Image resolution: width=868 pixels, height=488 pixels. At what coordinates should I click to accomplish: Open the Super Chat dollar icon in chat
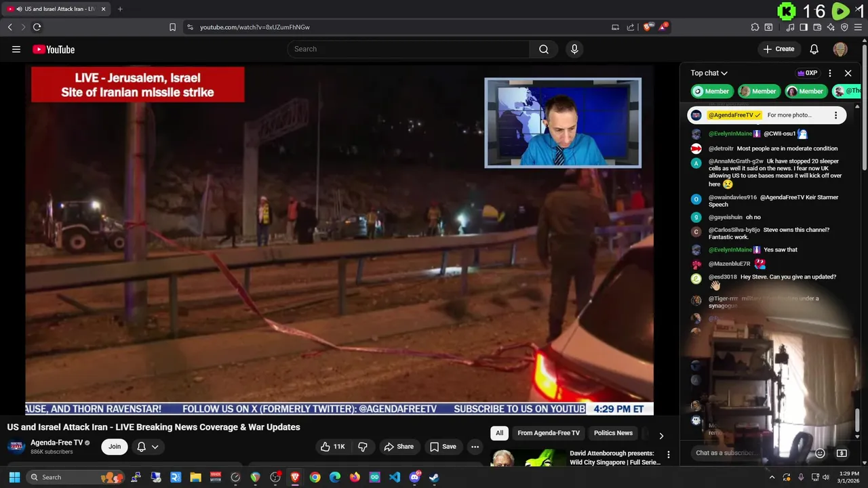(842, 453)
